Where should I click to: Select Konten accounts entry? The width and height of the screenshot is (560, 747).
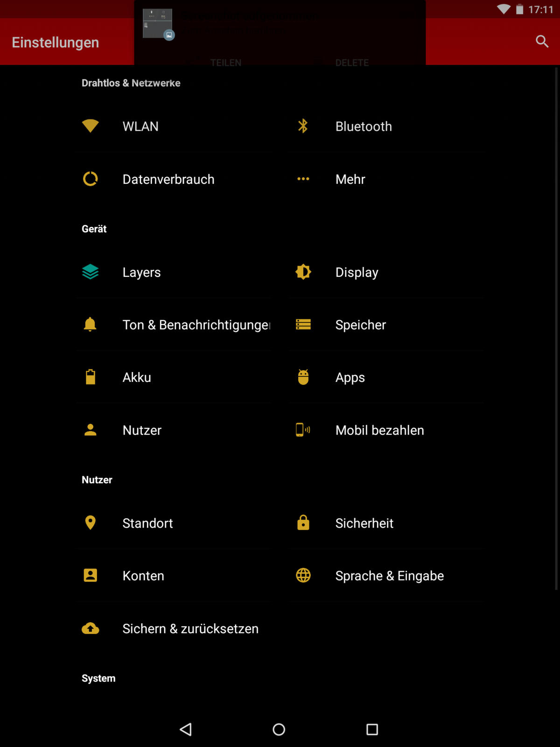[x=143, y=576]
